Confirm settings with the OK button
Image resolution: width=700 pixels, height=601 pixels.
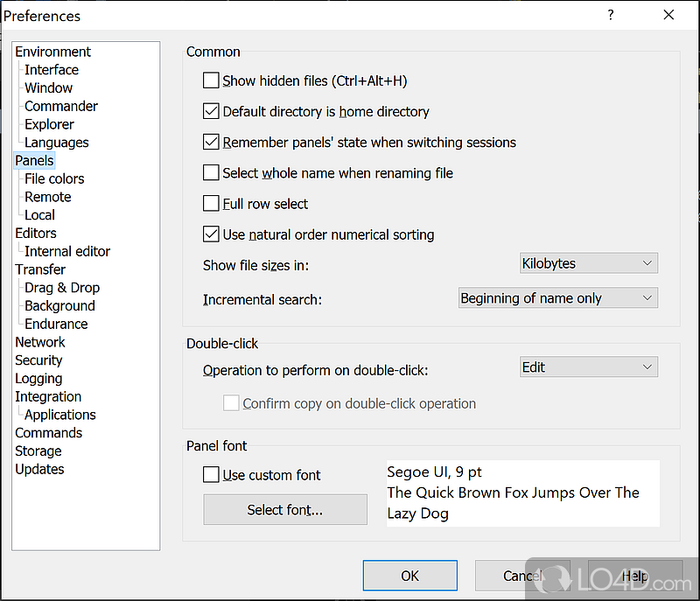[409, 576]
